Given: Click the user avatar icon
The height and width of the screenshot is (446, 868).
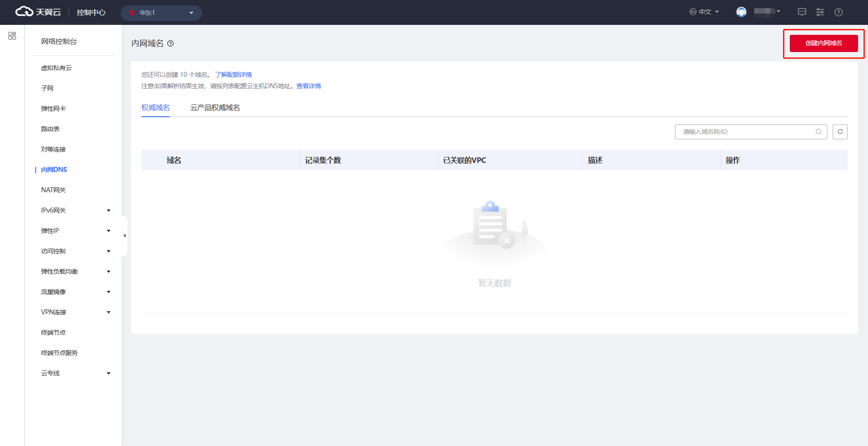Looking at the screenshot, I should coord(741,12).
